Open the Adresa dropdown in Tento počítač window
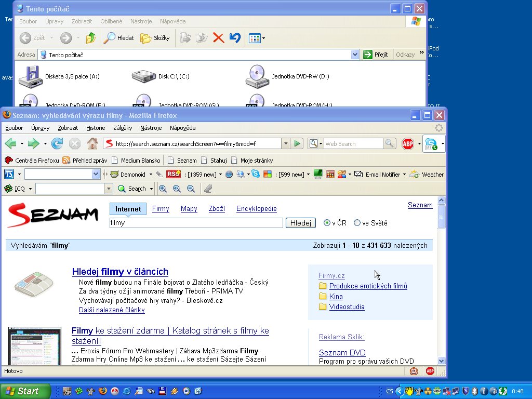The height and width of the screenshot is (399, 532). (355, 55)
